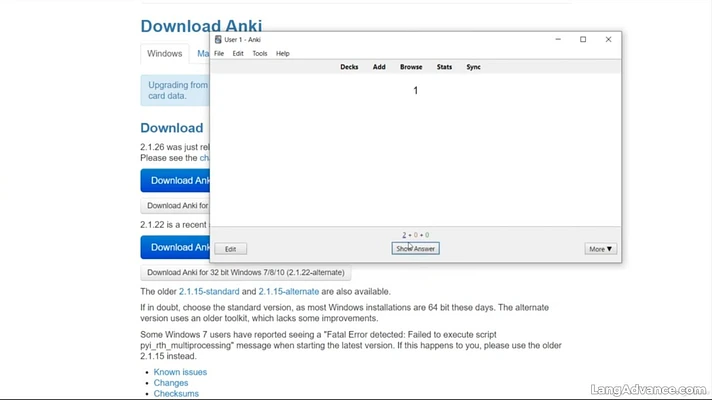
Task: Minimize the Anki window
Action: click(558, 40)
